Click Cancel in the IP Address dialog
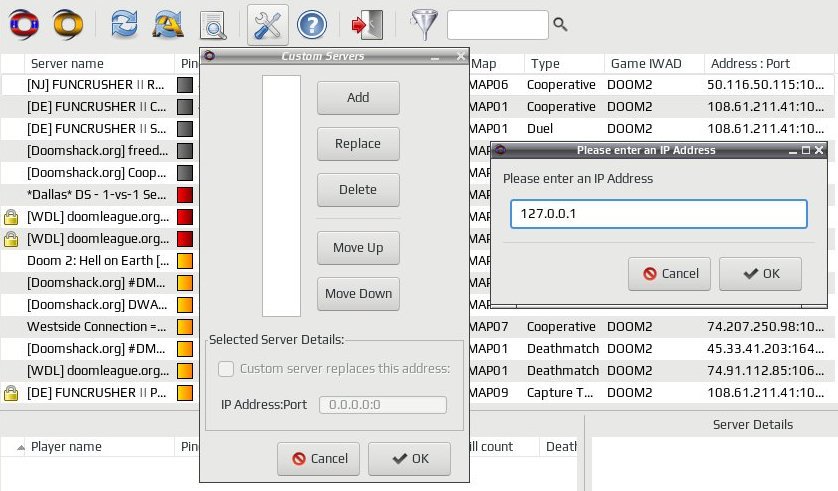Image resolution: width=838 pixels, height=491 pixels. (669, 274)
